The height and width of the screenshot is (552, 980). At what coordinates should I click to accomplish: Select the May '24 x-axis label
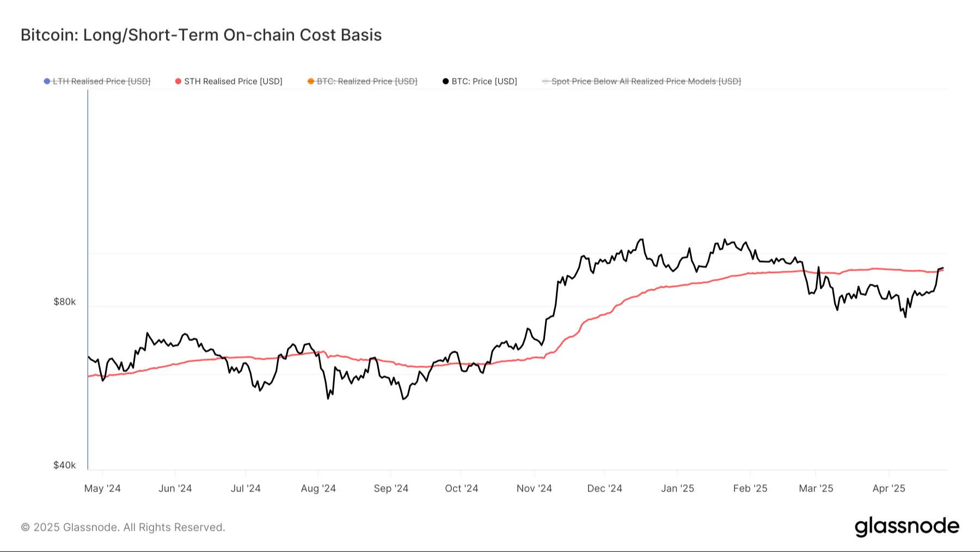[x=102, y=488]
